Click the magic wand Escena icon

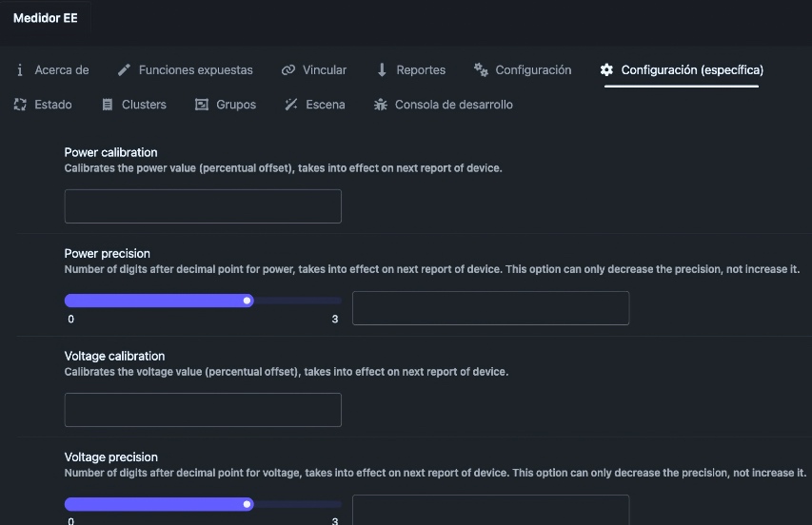tap(291, 105)
